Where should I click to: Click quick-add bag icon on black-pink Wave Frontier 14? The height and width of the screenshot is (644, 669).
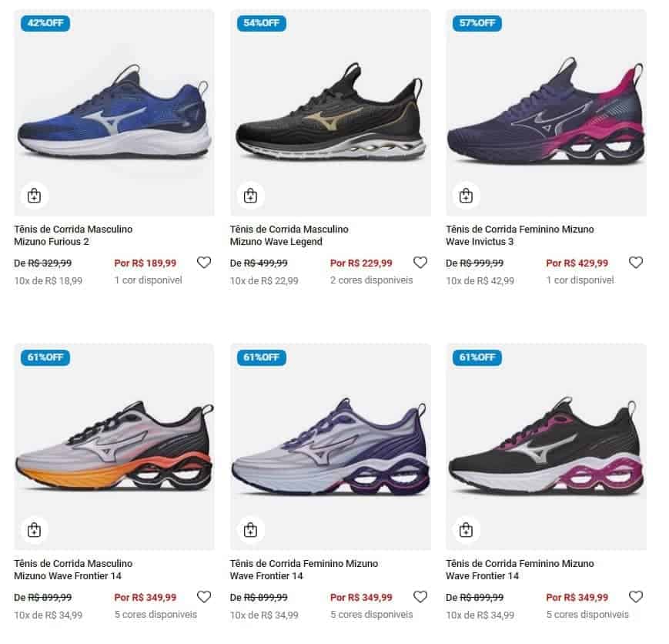[466, 530]
